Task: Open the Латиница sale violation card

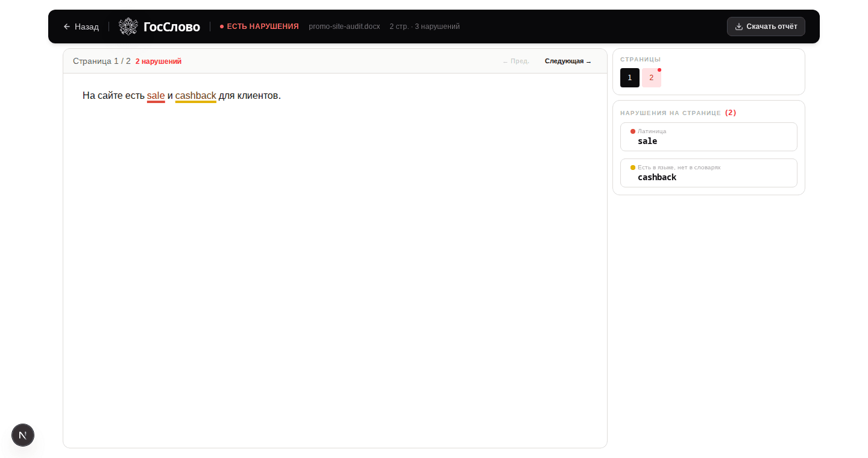Action: [708, 137]
